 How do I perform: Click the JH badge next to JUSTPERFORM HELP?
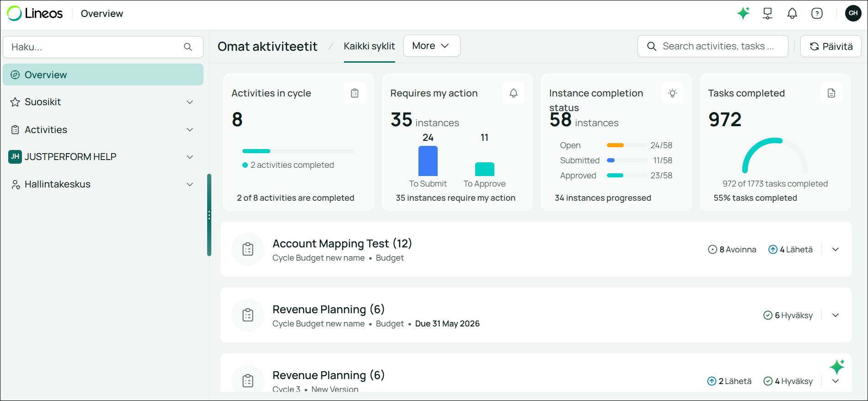[15, 157]
